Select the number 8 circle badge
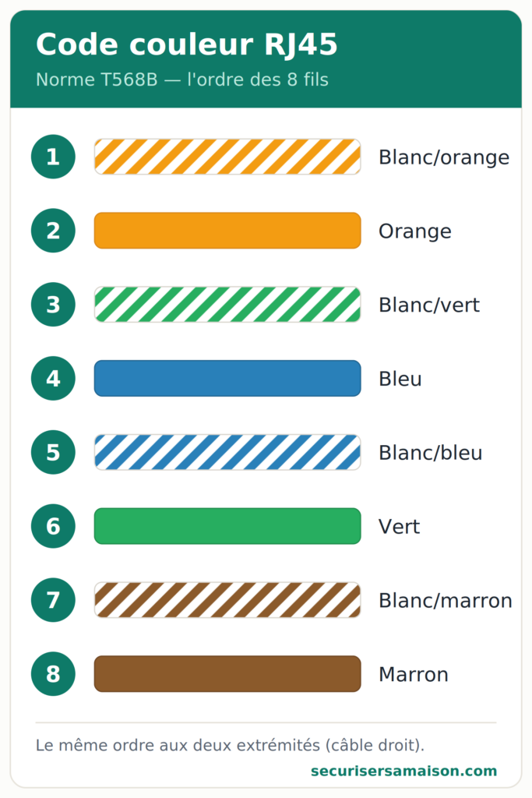This screenshot has height=798, width=532. pos(54,674)
